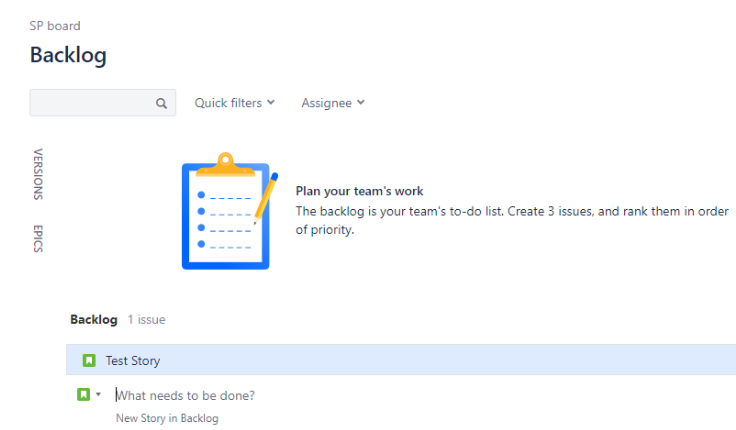This screenshot has height=430, width=736.
Task: Click the Test Story green bookmark icon
Action: point(89,361)
